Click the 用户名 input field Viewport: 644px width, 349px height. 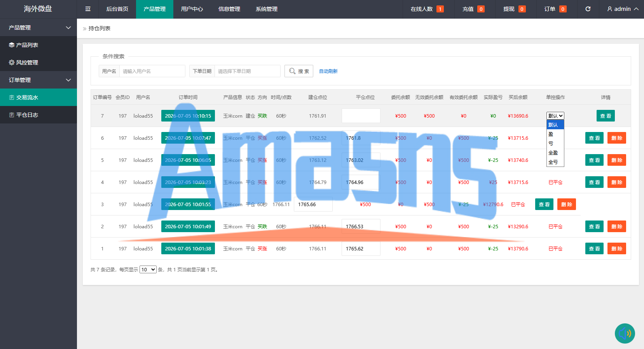pos(152,71)
